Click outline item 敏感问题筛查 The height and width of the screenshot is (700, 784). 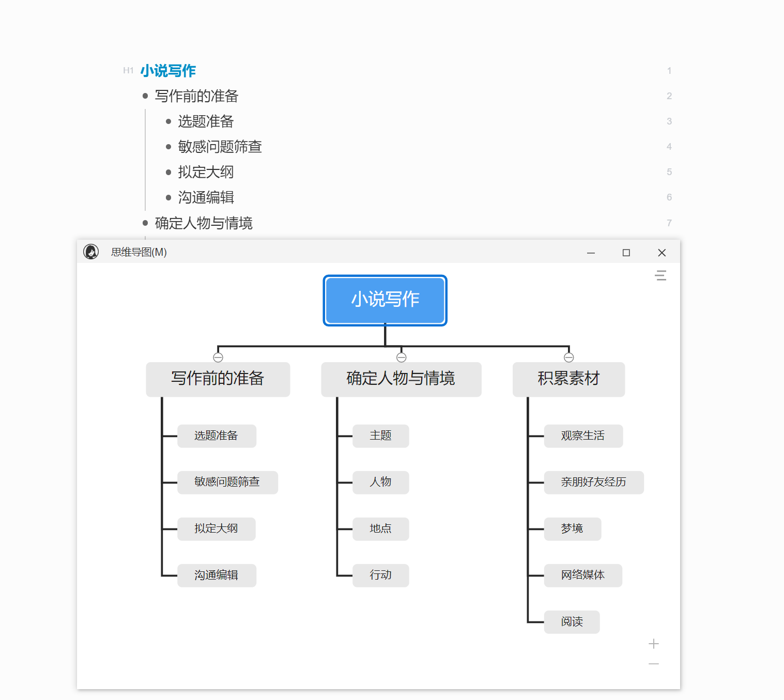[x=220, y=147]
